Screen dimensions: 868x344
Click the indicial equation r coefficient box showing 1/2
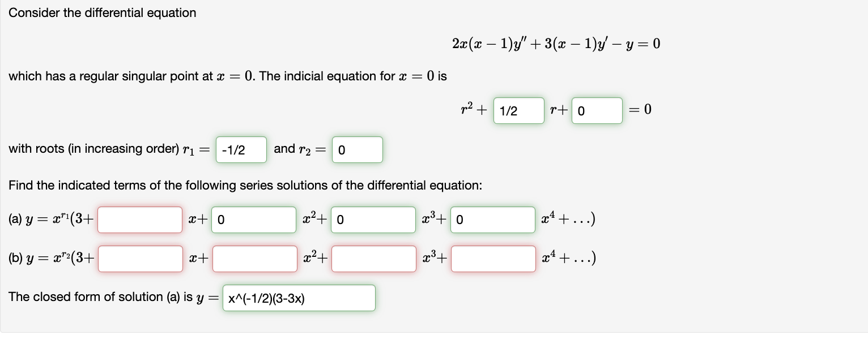[x=518, y=110]
